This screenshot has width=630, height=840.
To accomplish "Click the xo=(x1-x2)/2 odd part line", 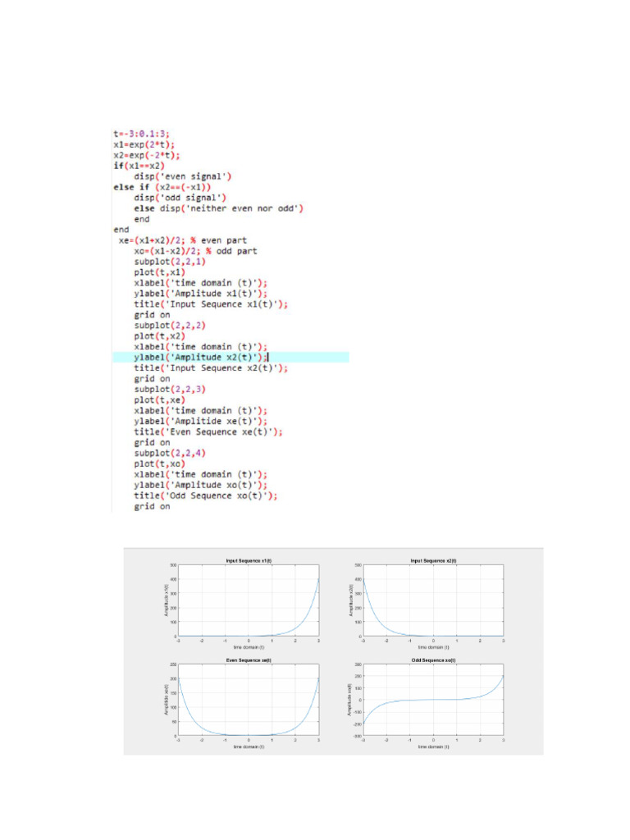I will pyautogui.click(x=195, y=251).
